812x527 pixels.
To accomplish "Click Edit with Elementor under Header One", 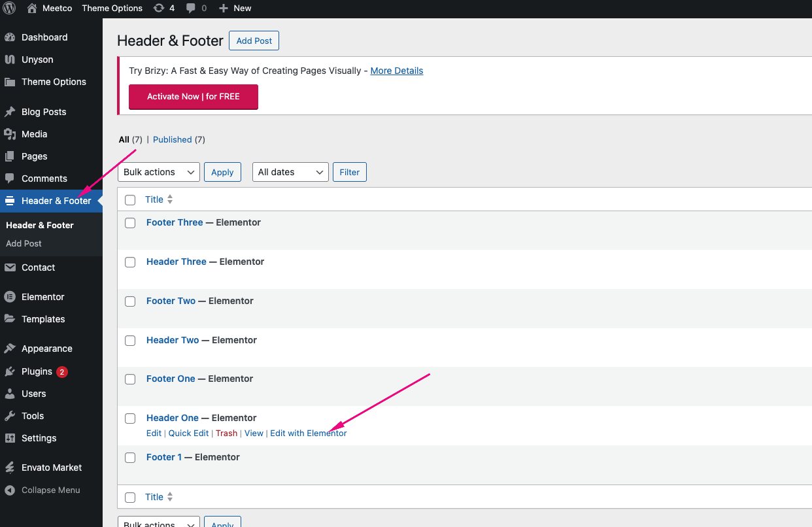I will pyautogui.click(x=308, y=433).
